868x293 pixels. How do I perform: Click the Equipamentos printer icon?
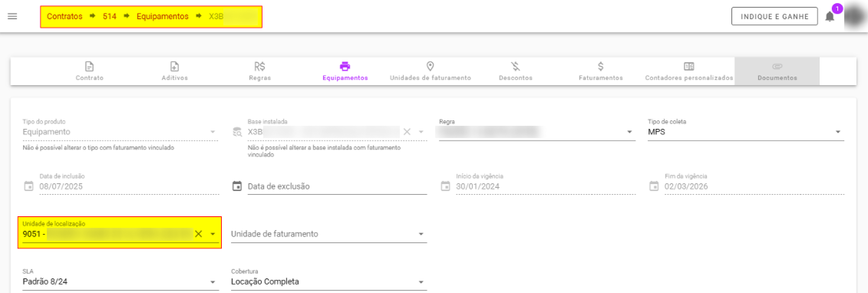[345, 66]
